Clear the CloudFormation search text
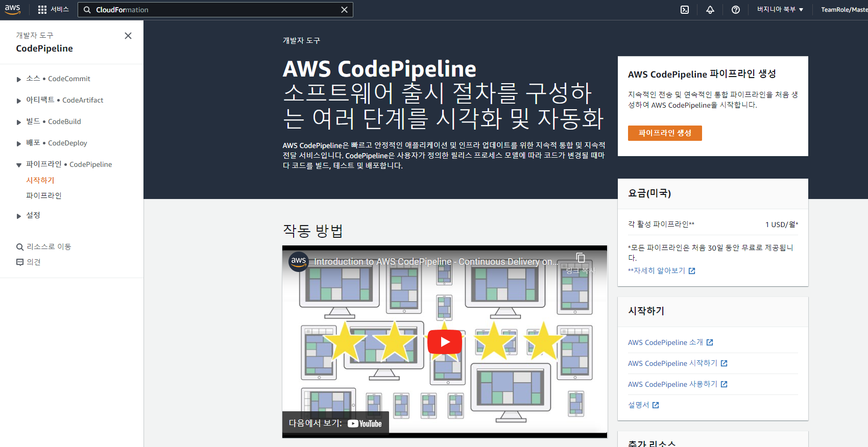The image size is (868, 447). (345, 10)
